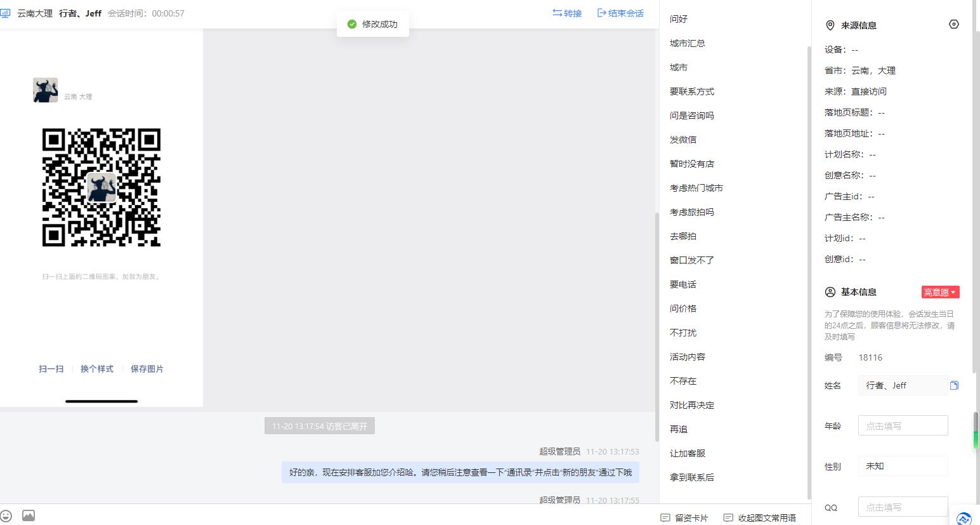The height and width of the screenshot is (525, 980).
Task: Click 保存图片 under the QR code
Action: click(147, 369)
